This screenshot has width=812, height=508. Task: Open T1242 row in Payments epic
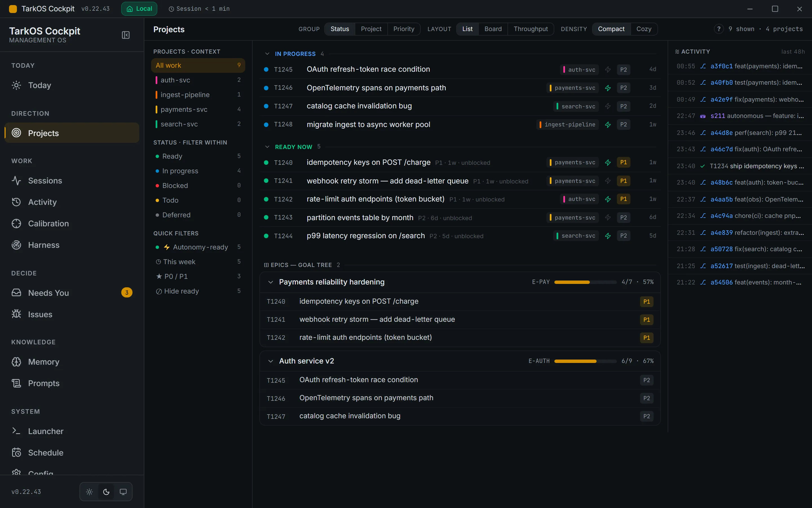[x=460, y=338]
